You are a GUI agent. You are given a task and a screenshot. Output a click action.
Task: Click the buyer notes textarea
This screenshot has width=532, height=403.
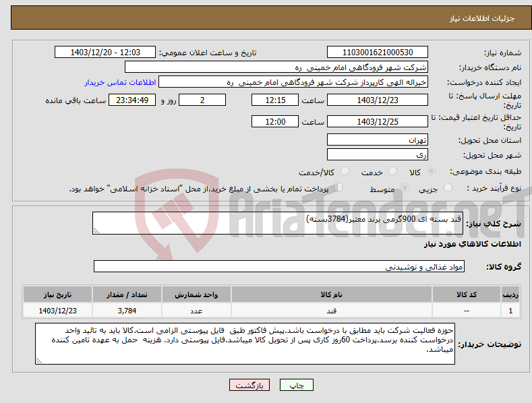point(245,344)
